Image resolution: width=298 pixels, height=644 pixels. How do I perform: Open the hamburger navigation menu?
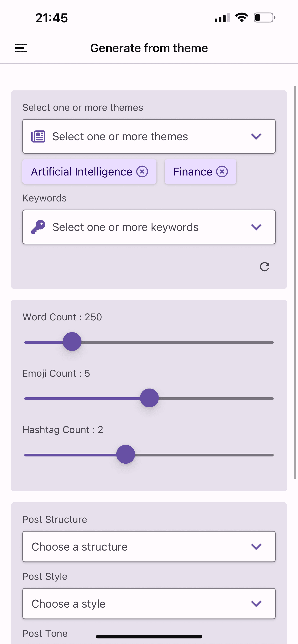(21, 48)
